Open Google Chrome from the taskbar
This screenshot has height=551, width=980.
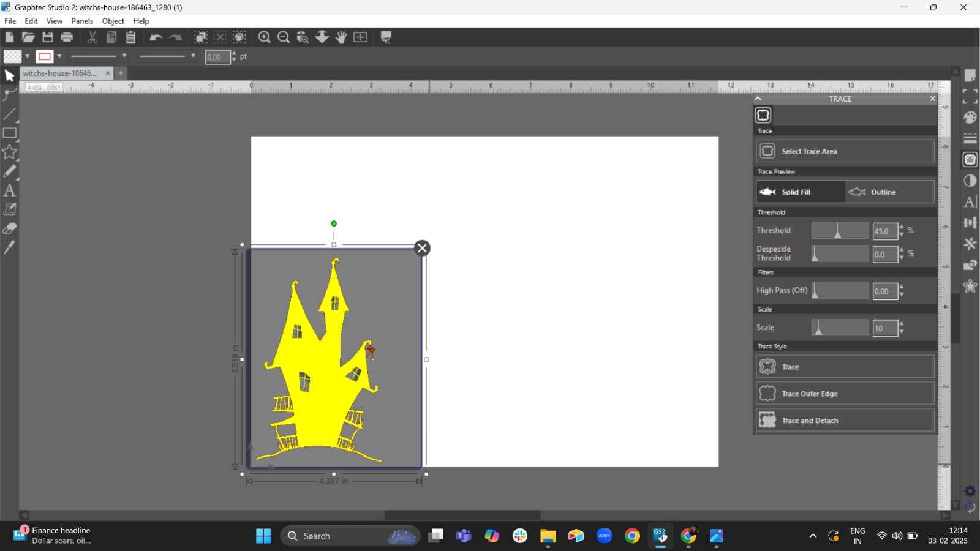pyautogui.click(x=632, y=536)
